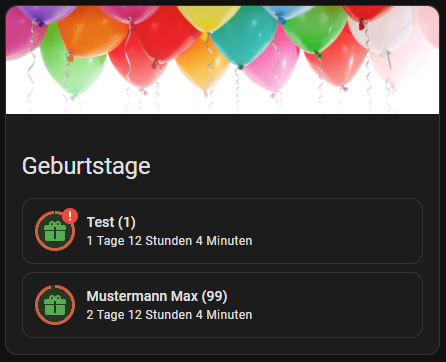446x362 pixels.
Task: Click the gift icon for Test
Action: pyautogui.click(x=55, y=231)
